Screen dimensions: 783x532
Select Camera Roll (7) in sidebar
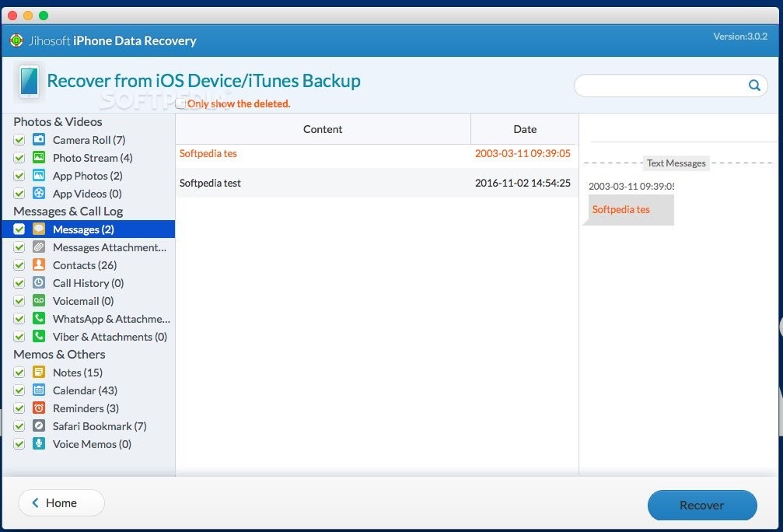89,140
